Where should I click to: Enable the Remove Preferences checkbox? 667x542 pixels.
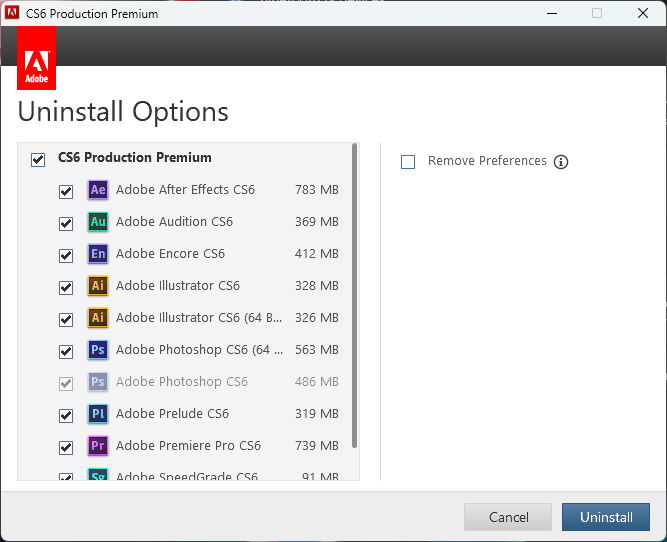point(408,162)
